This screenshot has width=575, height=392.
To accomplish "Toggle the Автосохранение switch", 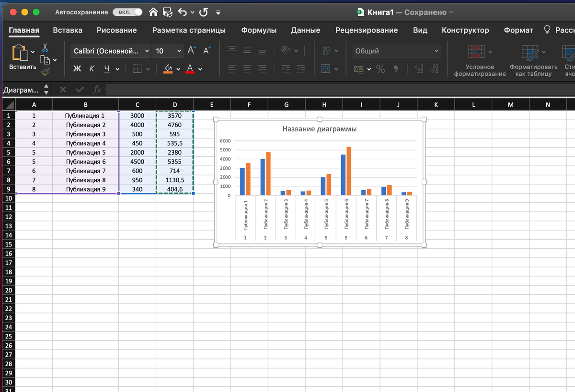I will click(x=127, y=12).
